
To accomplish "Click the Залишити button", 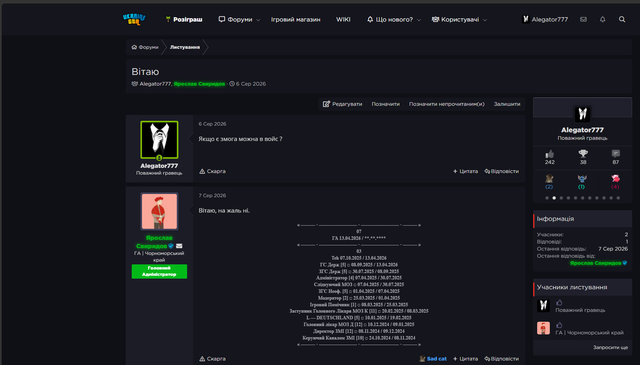I will coord(507,104).
